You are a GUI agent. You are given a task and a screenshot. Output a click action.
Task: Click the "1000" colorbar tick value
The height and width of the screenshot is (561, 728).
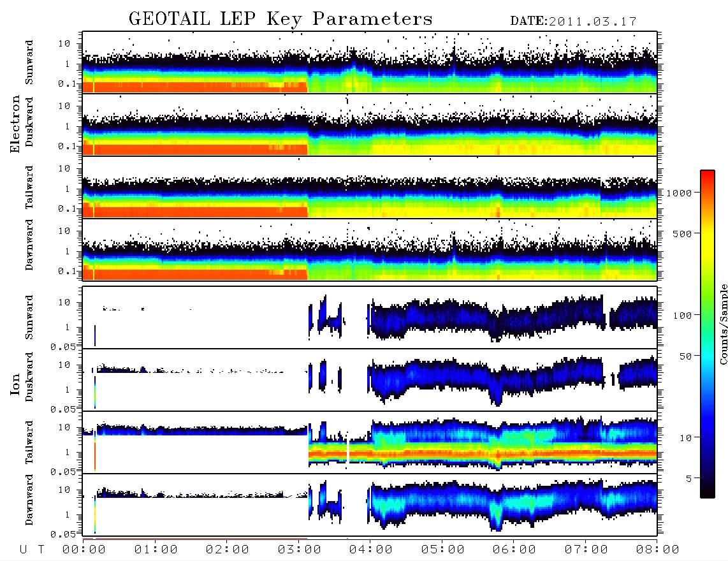[x=679, y=193]
